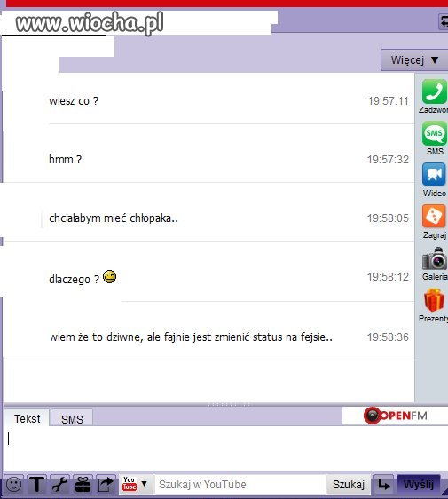Click the Szukaj w YouTube search field
This screenshot has width=448, height=499.
[x=240, y=485]
